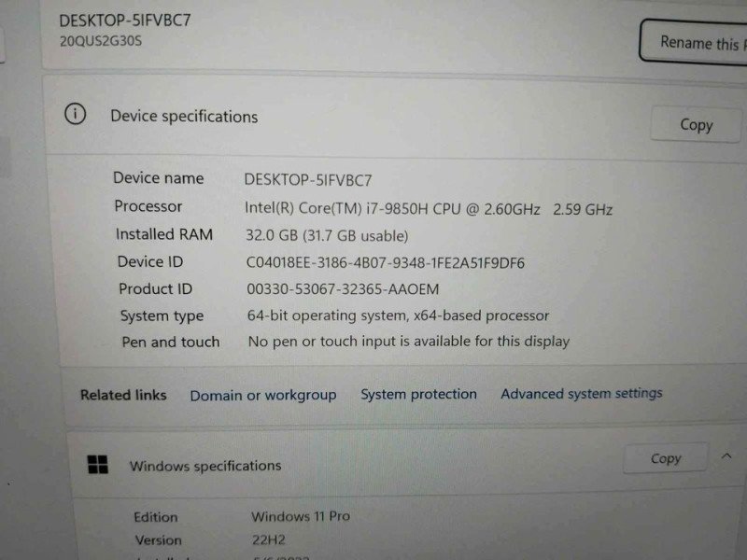Click the Processor value text
Image resolution: width=747 pixels, height=560 pixels.
click(429, 209)
